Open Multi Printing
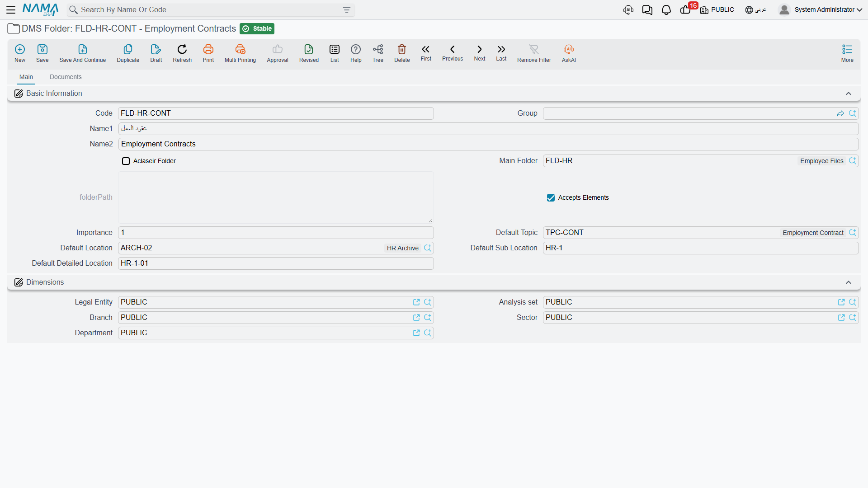Screen dimensions: 868x488 point(240,53)
